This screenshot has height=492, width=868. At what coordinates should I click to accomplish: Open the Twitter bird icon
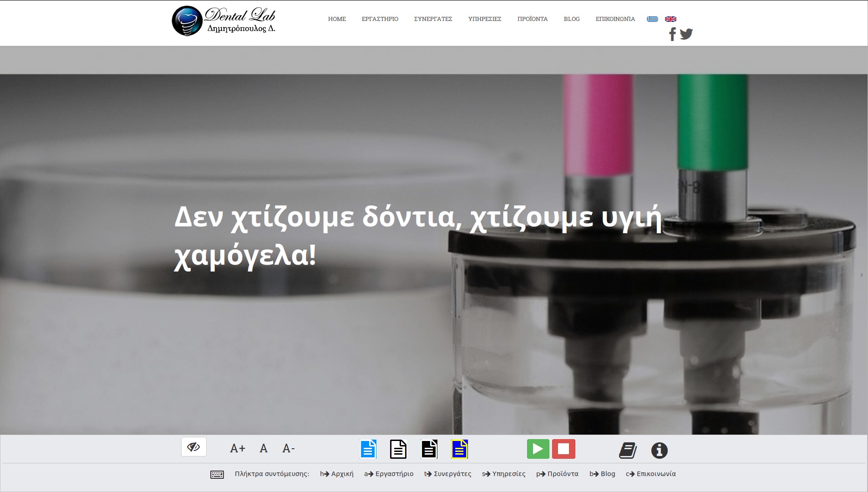[686, 34]
